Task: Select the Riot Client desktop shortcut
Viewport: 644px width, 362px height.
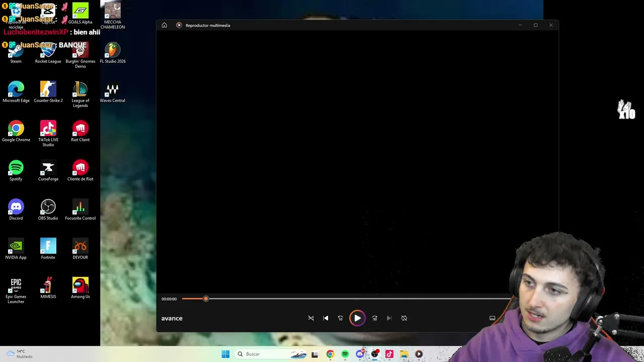Action: [80, 131]
